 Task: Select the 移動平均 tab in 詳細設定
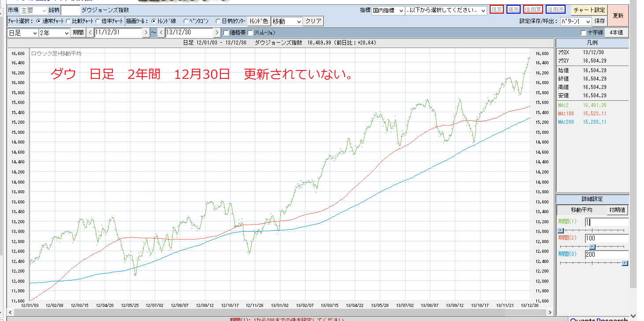tap(581, 210)
